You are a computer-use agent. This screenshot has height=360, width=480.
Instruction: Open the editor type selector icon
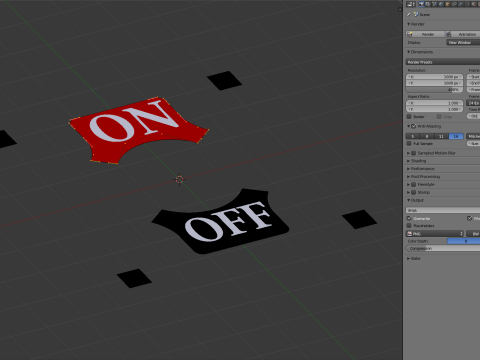pyautogui.click(x=411, y=4)
